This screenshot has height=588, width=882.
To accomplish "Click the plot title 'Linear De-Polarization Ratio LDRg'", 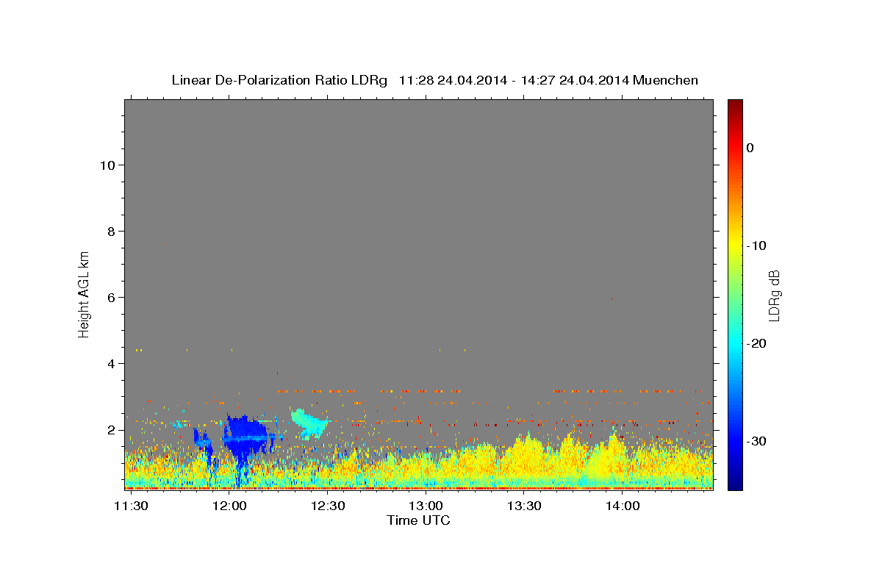I will [x=279, y=79].
